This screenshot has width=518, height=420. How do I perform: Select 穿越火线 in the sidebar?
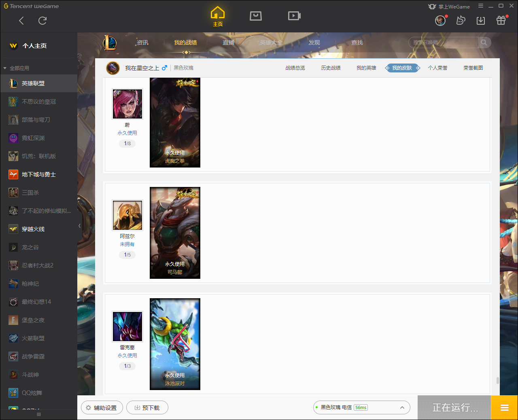38,229
